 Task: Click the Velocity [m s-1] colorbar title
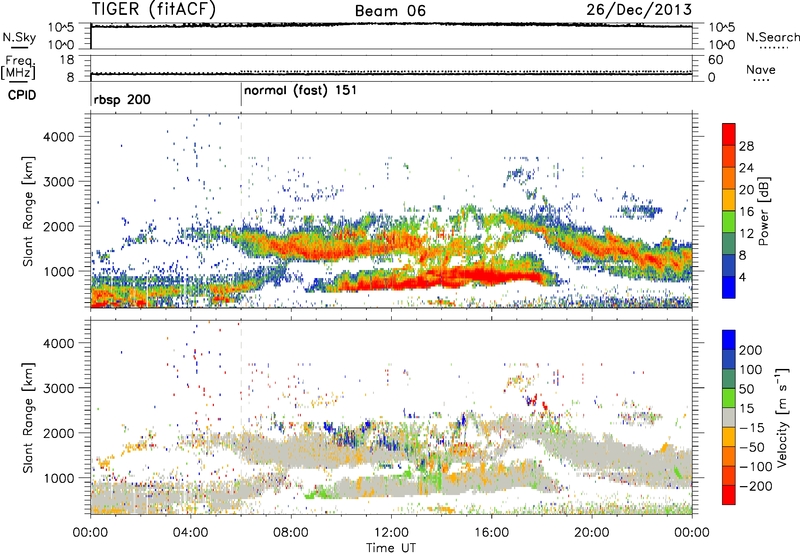(x=782, y=417)
